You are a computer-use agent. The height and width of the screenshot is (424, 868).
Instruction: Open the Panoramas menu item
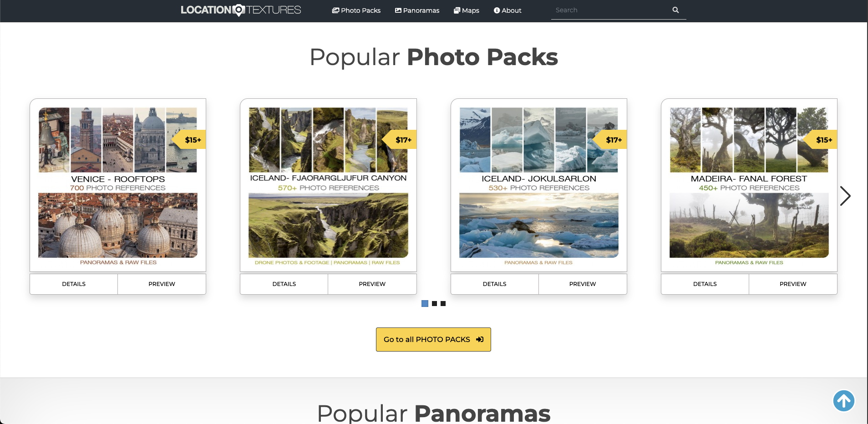tap(417, 10)
